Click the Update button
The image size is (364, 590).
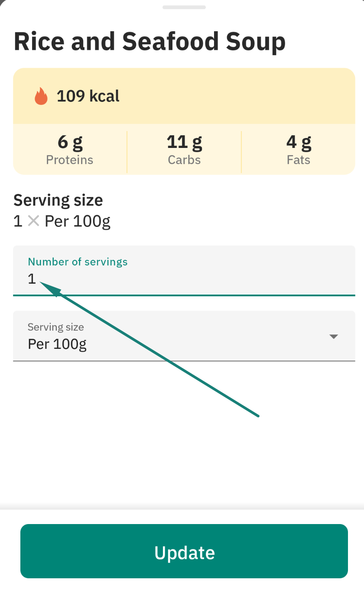[184, 551]
